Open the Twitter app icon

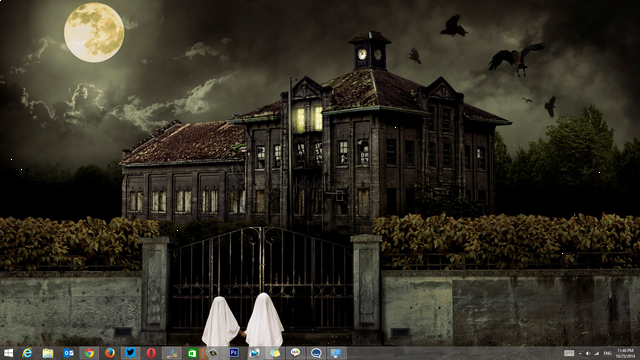[130, 353]
